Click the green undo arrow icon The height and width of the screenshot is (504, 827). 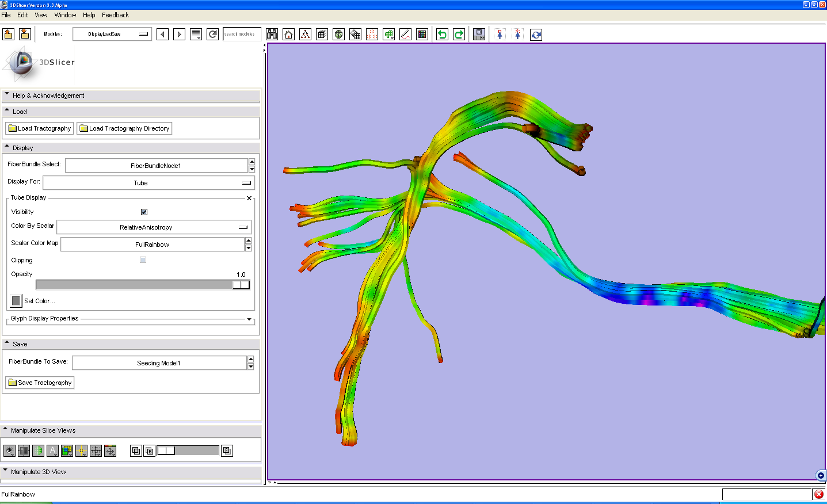pos(442,35)
